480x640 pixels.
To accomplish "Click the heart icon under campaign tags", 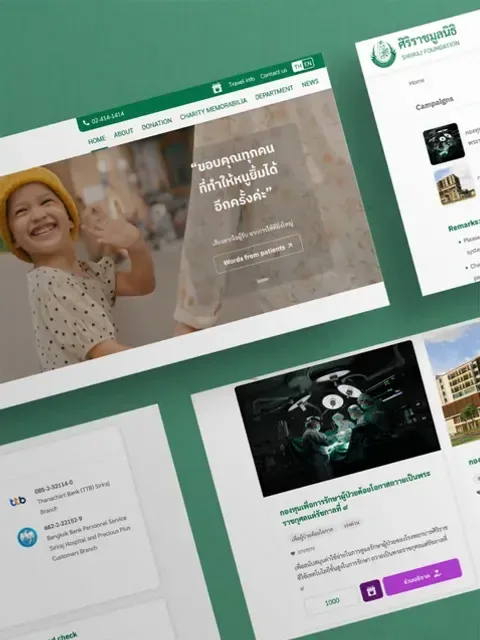I will 292,553.
